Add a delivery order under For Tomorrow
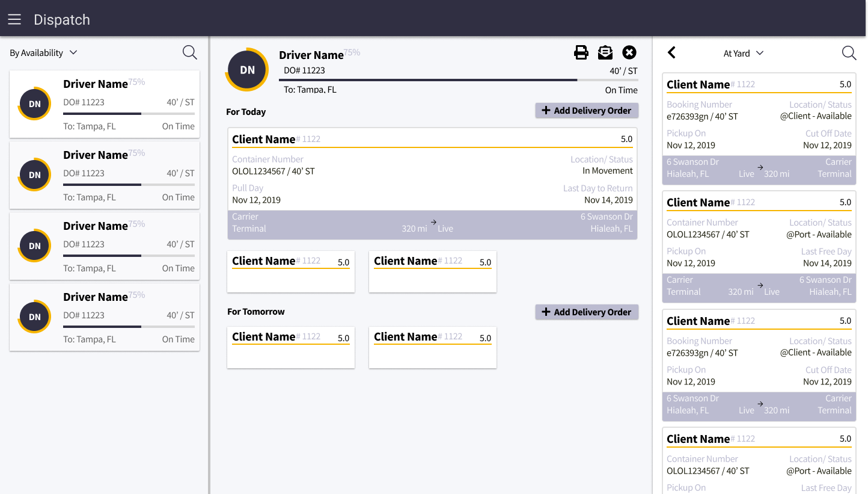 click(587, 312)
